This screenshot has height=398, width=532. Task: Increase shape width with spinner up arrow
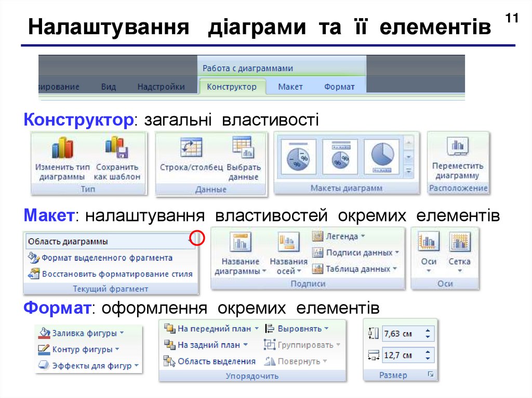click(x=428, y=352)
